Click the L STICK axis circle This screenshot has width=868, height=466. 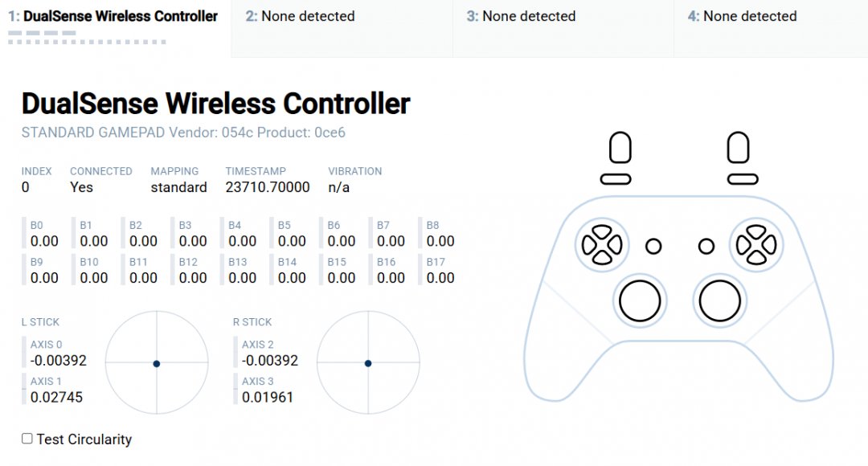(157, 364)
